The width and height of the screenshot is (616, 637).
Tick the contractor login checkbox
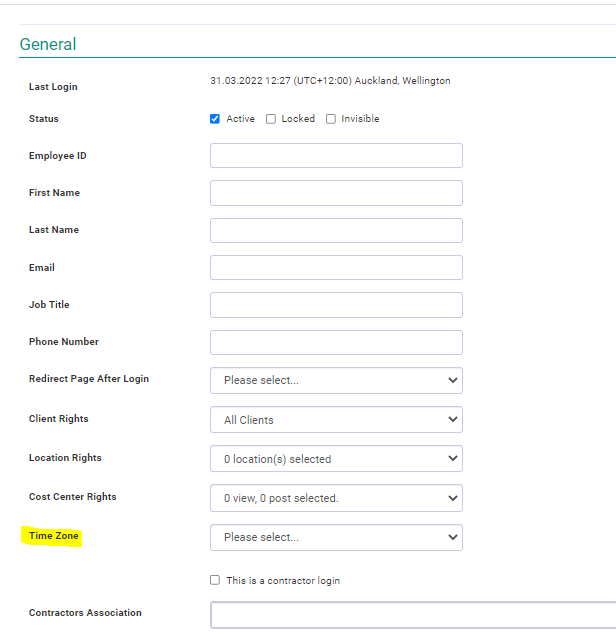coord(215,580)
